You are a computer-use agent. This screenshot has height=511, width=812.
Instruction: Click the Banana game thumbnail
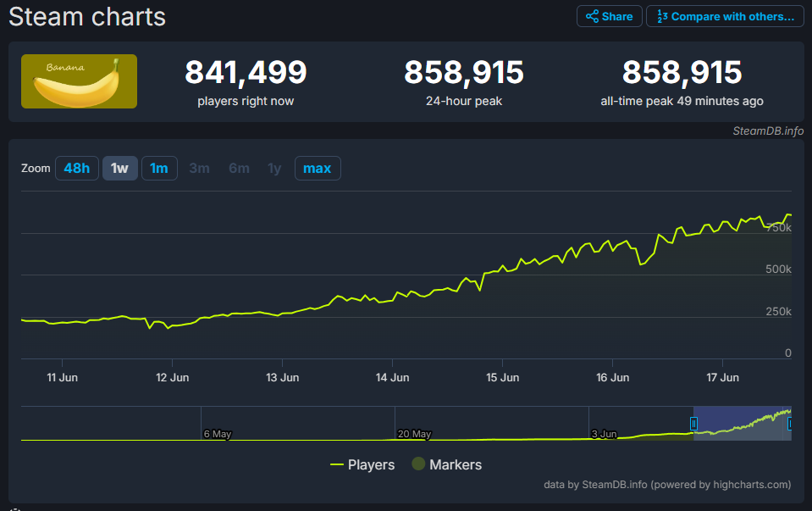[80, 81]
